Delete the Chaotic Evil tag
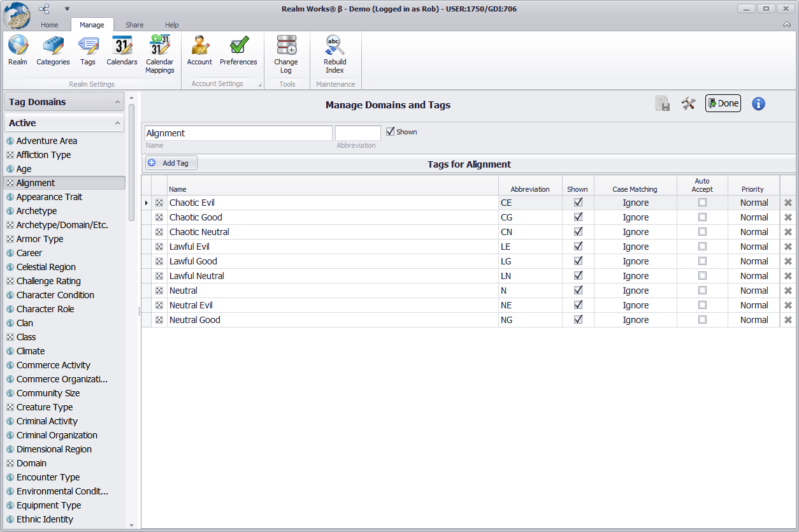Image resolution: width=799 pixels, height=532 pixels. [x=788, y=203]
